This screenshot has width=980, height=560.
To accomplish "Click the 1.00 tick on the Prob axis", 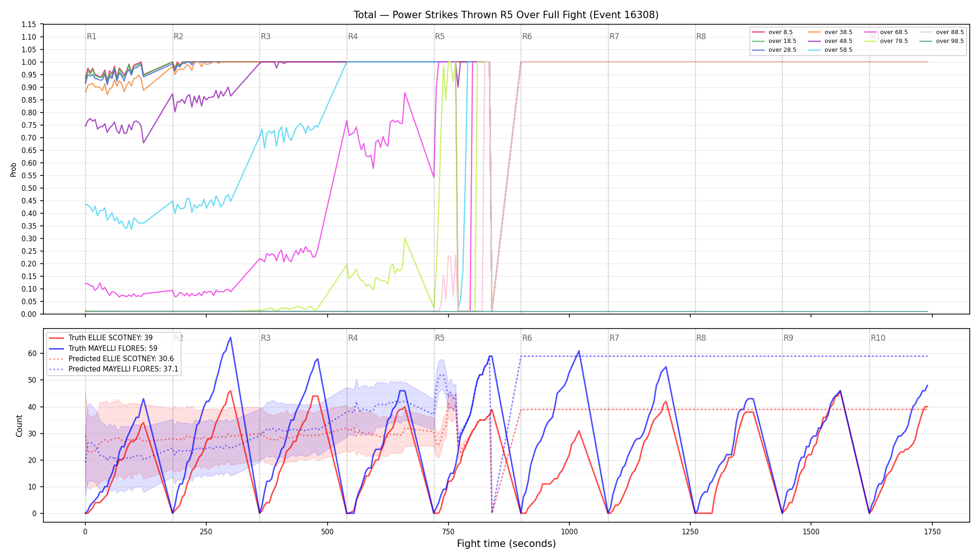I will click(29, 62).
